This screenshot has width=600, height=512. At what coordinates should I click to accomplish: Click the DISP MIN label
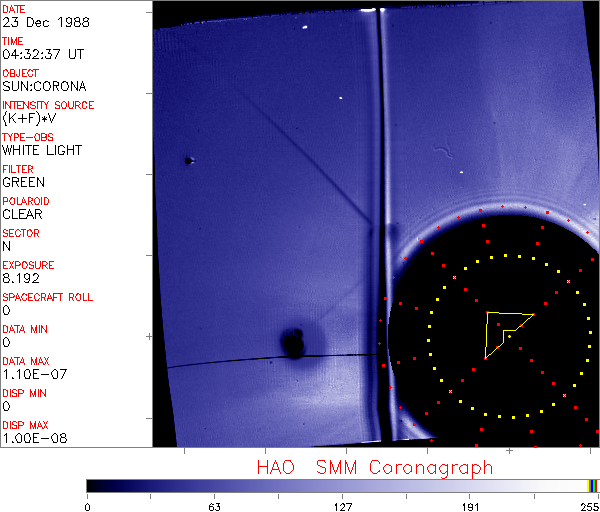click(24, 393)
